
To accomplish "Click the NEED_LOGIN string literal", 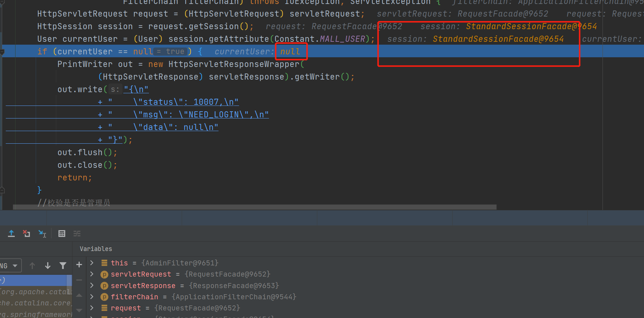I will pos(214,115).
